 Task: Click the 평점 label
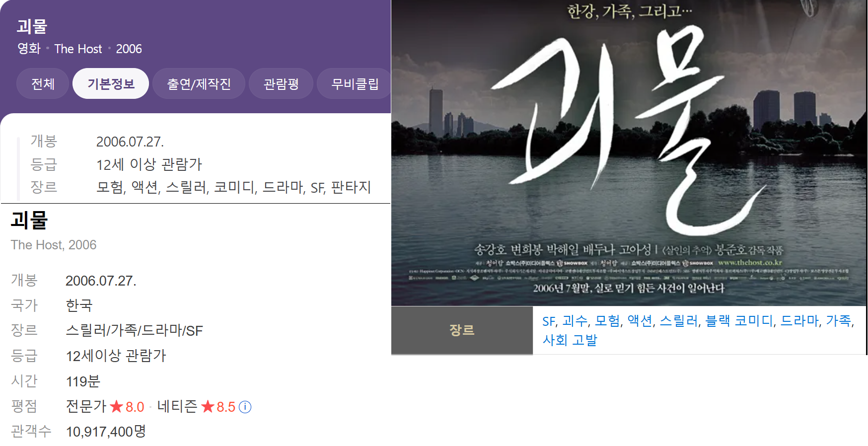24,406
